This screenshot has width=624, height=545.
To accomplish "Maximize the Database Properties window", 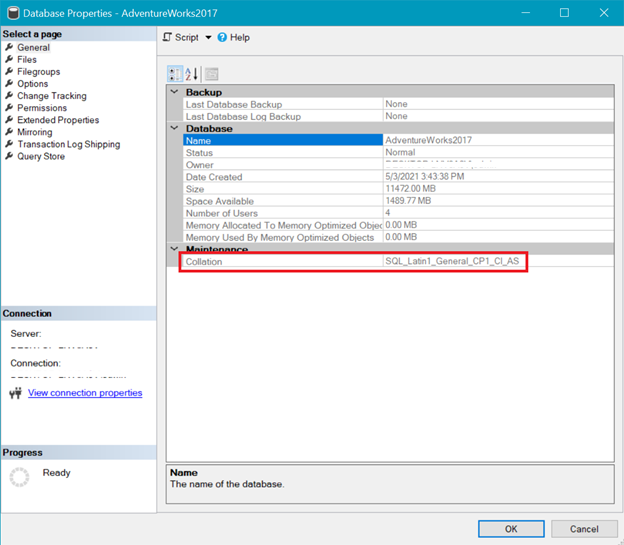I will (564, 13).
